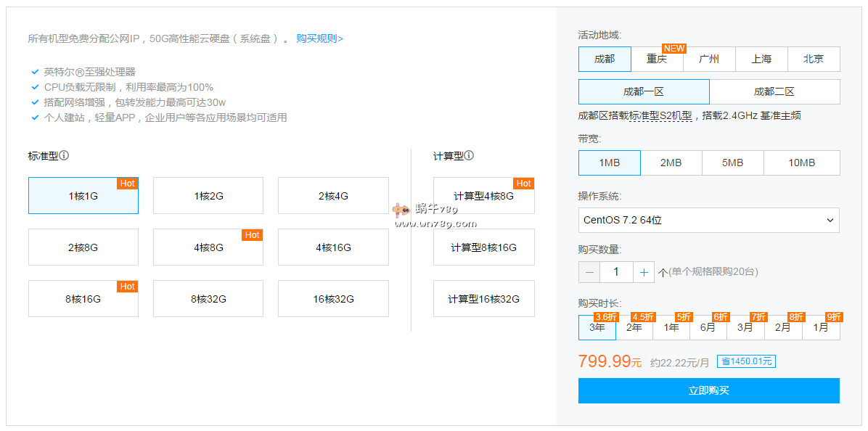The image size is (868, 431).
Task: Click info icon next to 计算型
Action: coord(469,155)
